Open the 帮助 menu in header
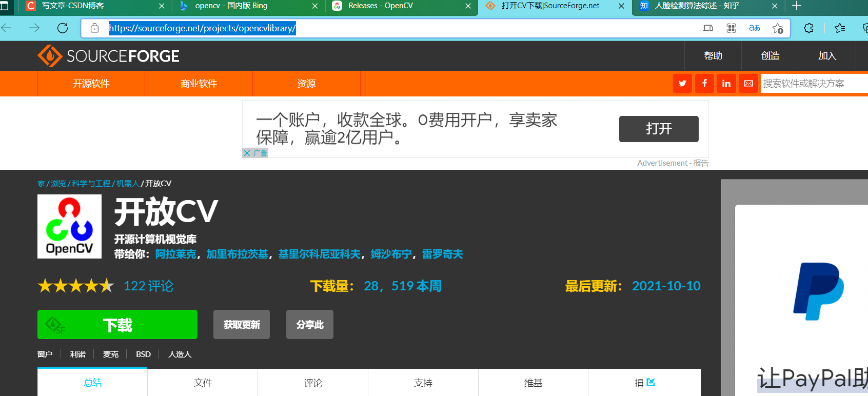Image resolution: width=868 pixels, height=396 pixels. point(713,56)
